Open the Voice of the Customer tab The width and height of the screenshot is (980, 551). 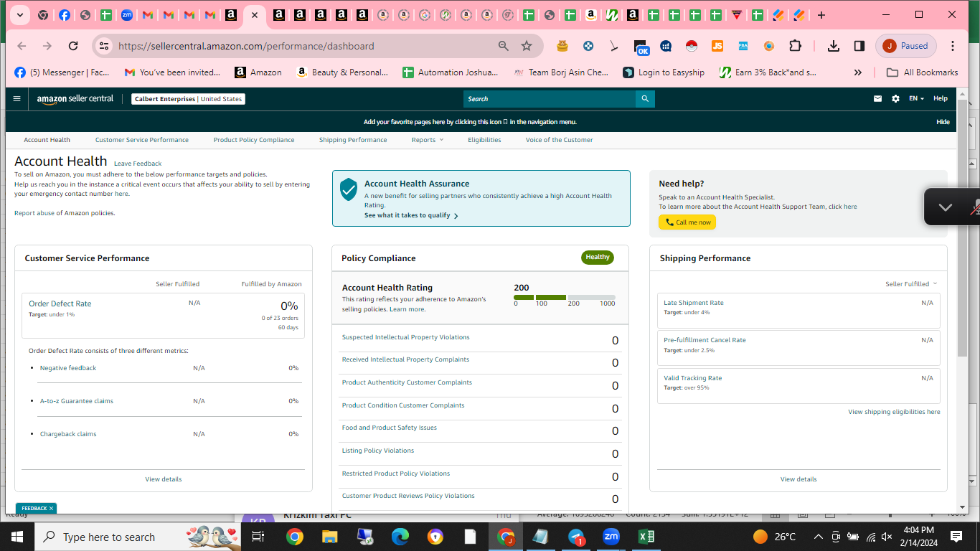click(x=560, y=140)
